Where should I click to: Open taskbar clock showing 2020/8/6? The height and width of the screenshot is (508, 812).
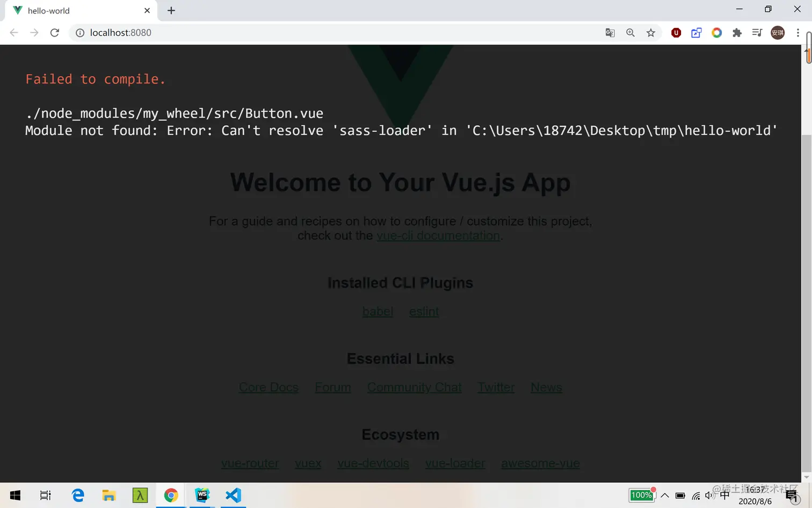[755, 495]
